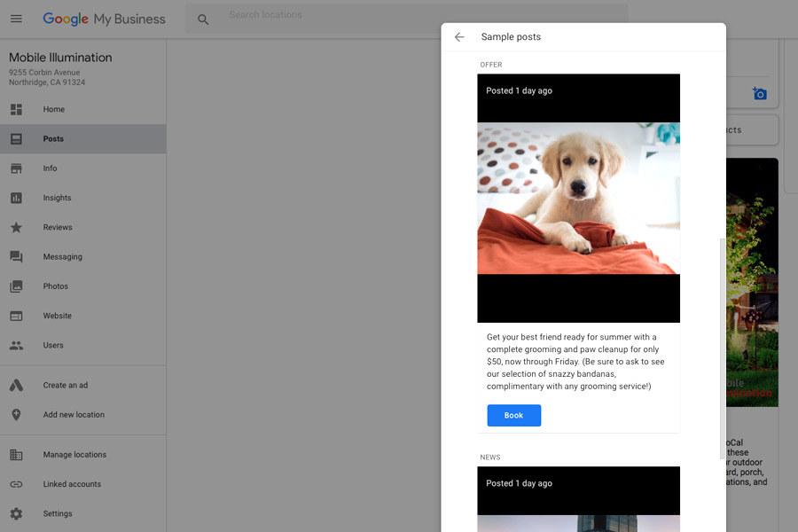Click the Messaging chat bubble icon

point(16,257)
